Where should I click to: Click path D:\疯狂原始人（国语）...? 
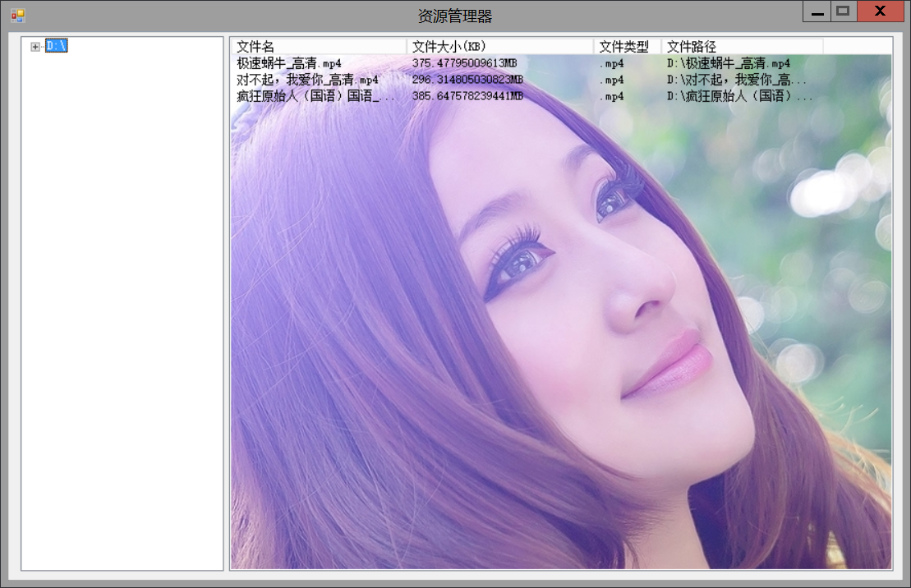[x=739, y=96]
